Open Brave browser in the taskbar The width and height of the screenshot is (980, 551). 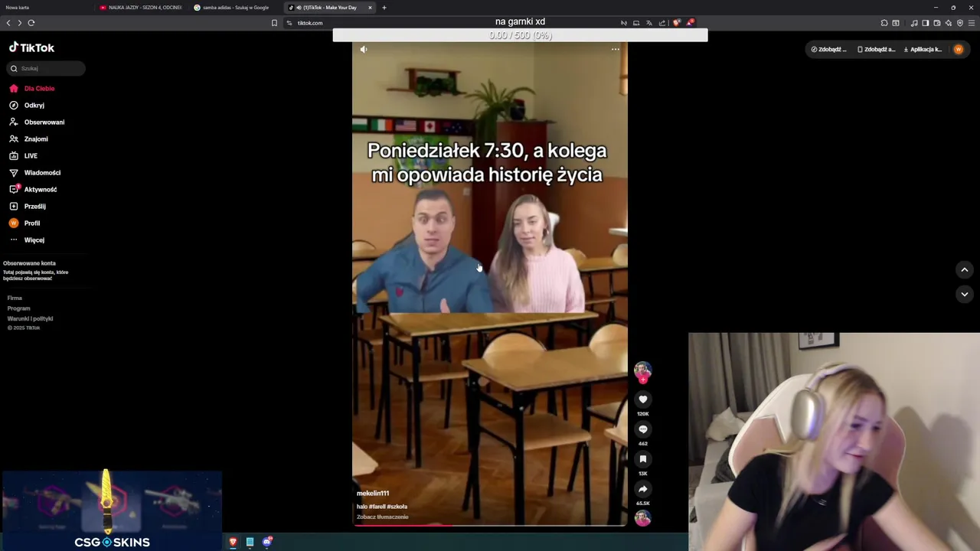click(233, 542)
